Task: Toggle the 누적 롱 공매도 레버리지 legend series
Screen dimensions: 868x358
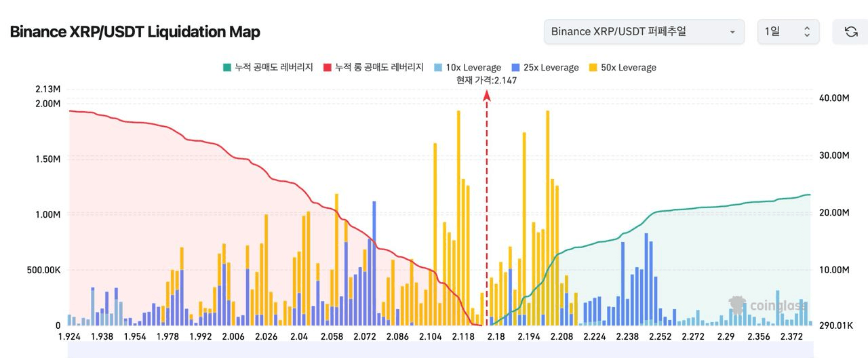Action: pyautogui.click(x=373, y=68)
